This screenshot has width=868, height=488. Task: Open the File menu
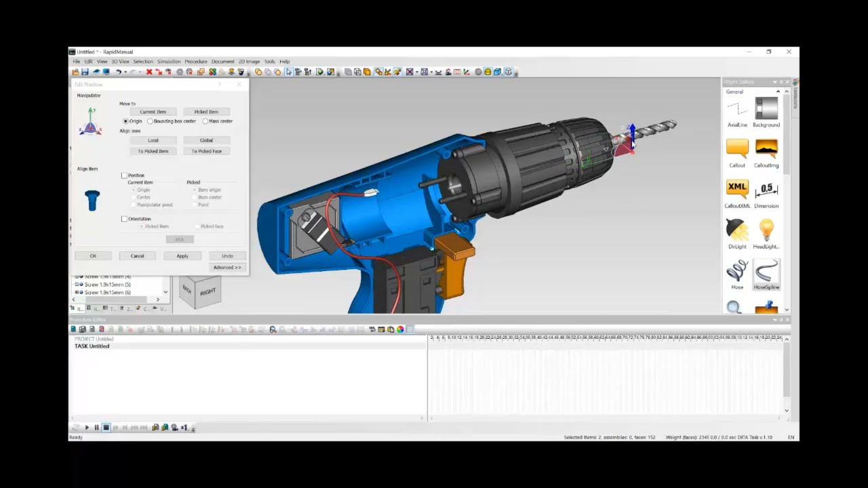77,62
